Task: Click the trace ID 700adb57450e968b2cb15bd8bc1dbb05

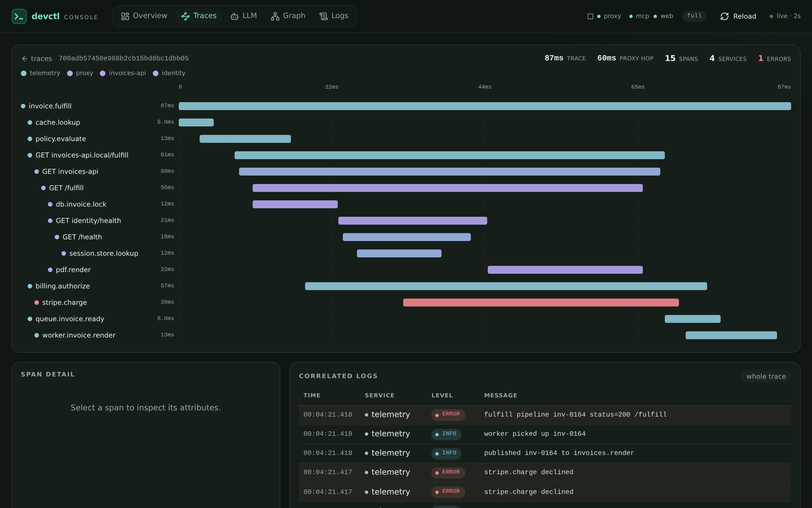Action: 123,58
